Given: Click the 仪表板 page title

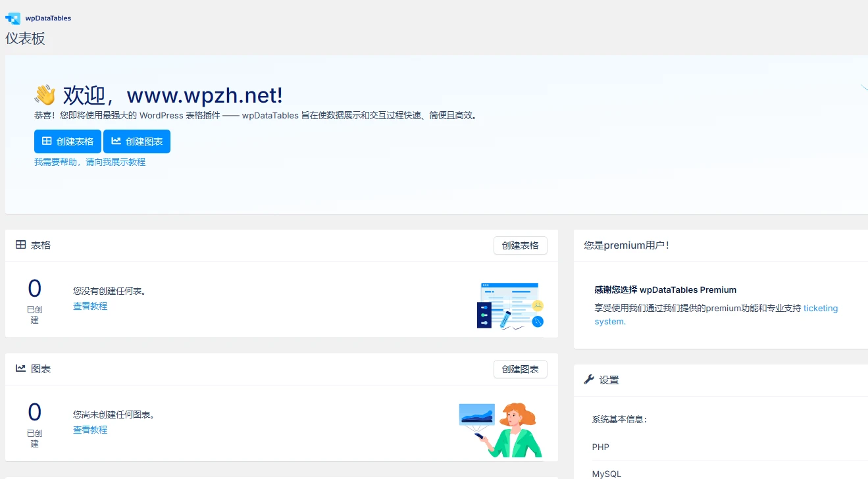Looking at the screenshot, I should point(26,39).
